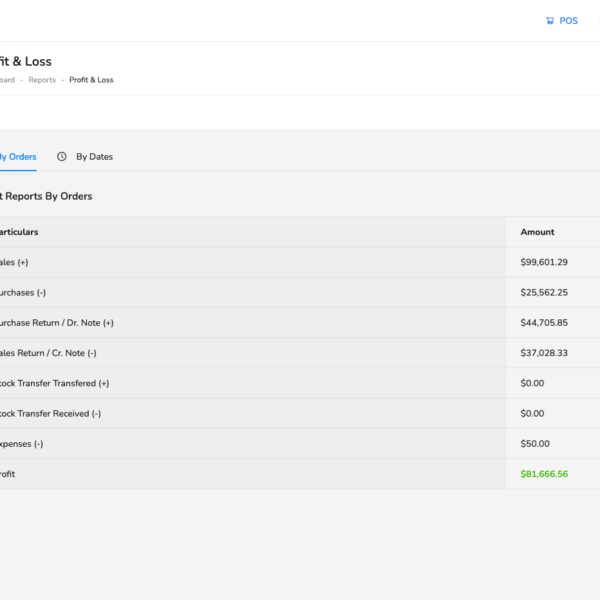600x600 pixels.
Task: Switch to the By Dates tab
Action: pos(94,157)
